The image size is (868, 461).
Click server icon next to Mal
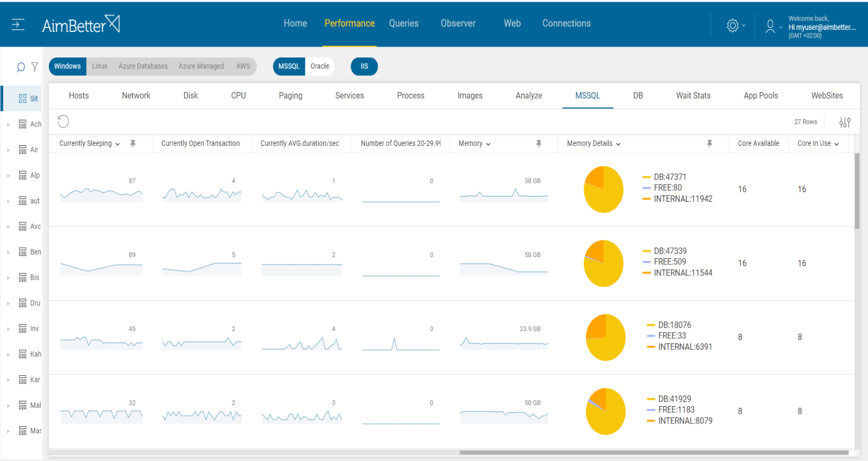[22, 405]
